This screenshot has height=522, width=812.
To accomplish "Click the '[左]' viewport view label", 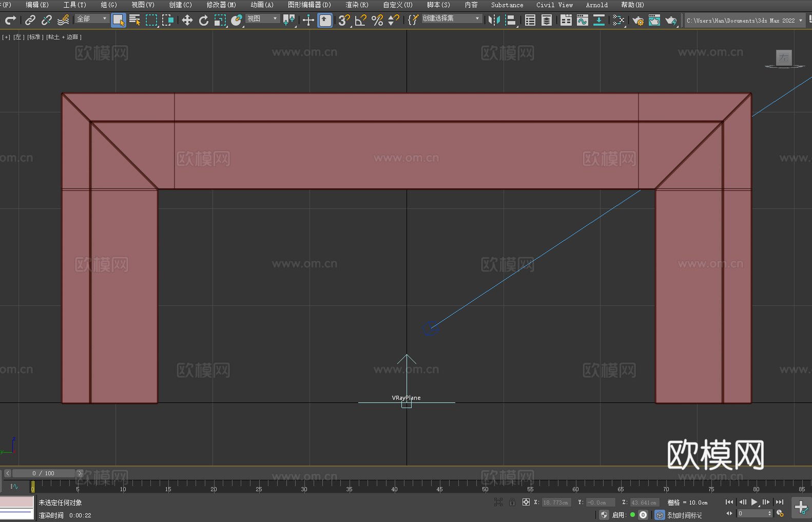I will click(x=18, y=37).
